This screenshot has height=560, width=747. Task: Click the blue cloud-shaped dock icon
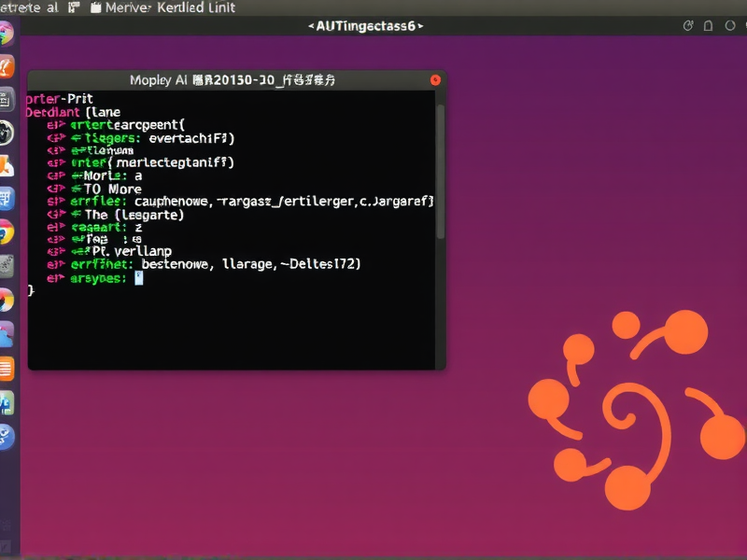point(6,333)
